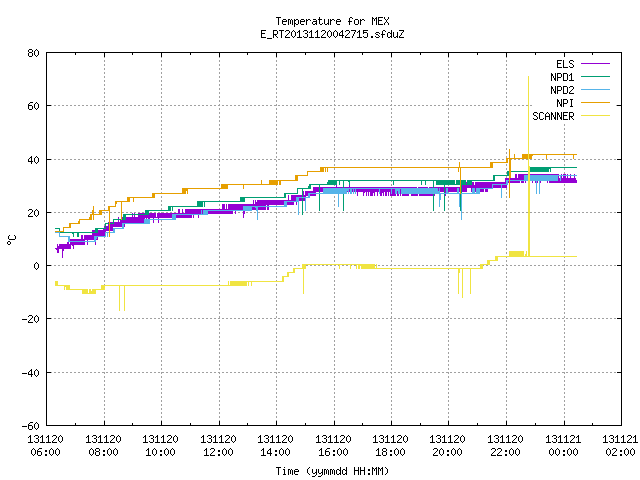
Task: Click the x-axis label 131120 16:00
Action: point(333,446)
